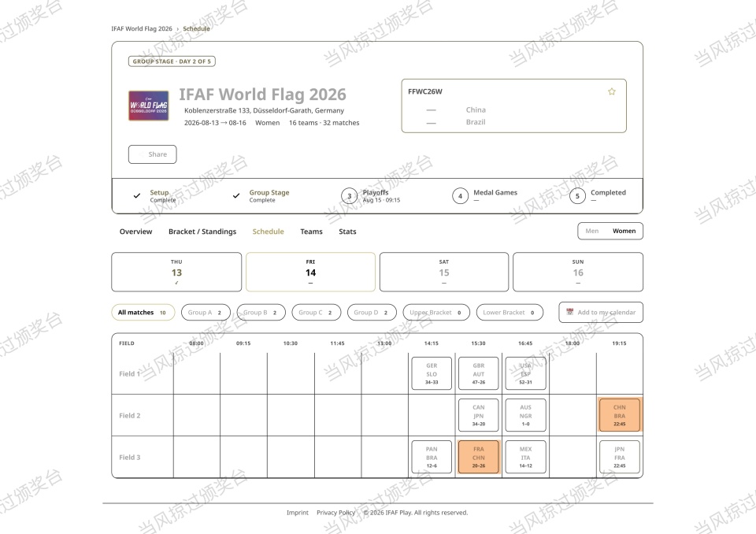Viewport: 756px width, 534px height.
Task: Open highlighted FRA vs CHN match 20-26
Action: pos(478,458)
